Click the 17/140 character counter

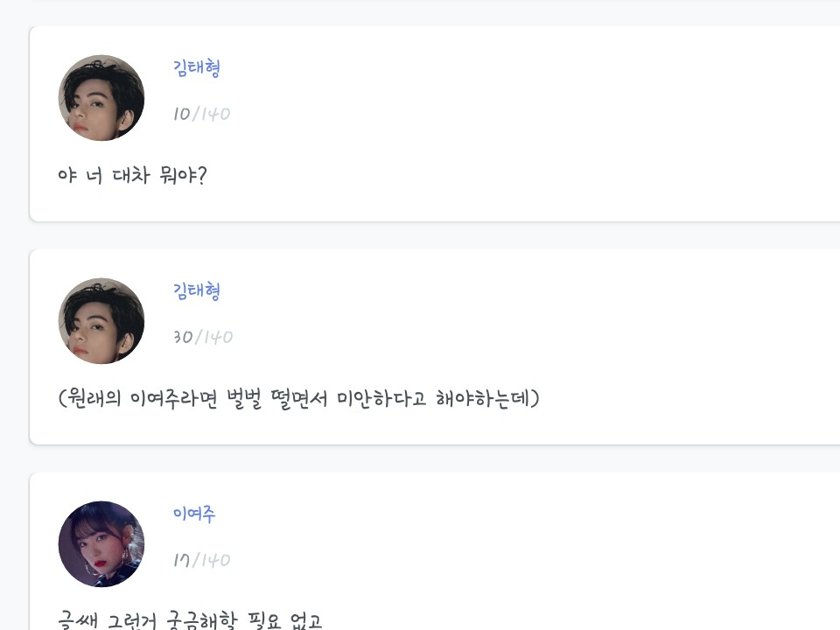coord(201,560)
